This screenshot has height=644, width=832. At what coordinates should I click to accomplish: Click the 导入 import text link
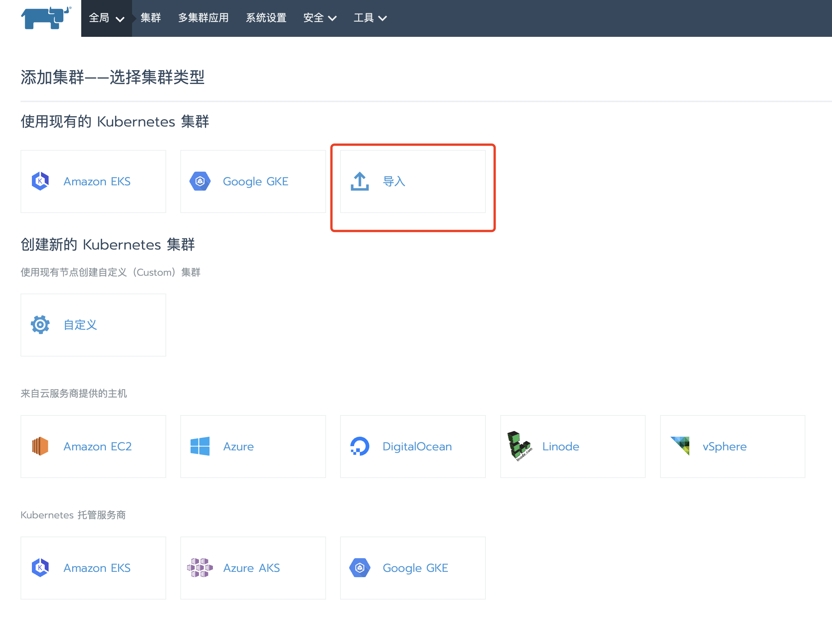pos(394,182)
